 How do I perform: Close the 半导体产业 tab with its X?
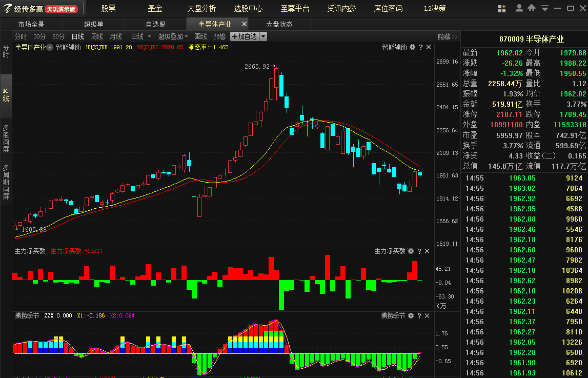[x=245, y=24]
